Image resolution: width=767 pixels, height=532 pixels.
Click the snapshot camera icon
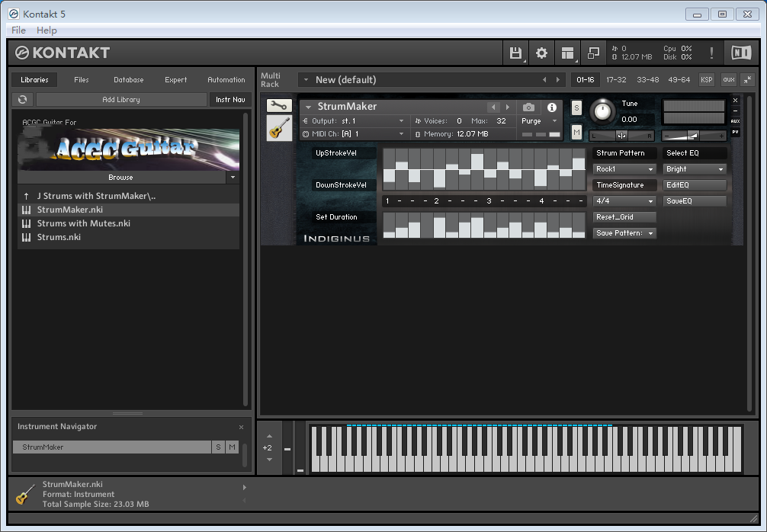(528, 107)
